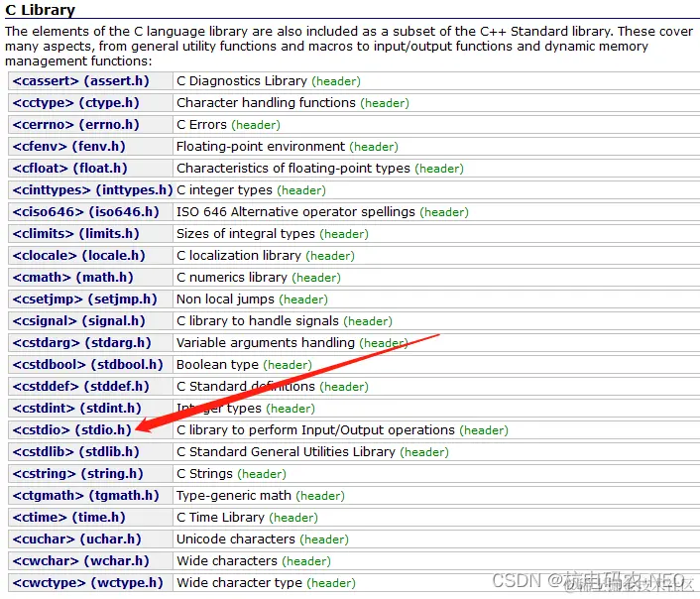The width and height of the screenshot is (700, 599).
Task: Click 'C localization library' description
Action: [239, 256]
